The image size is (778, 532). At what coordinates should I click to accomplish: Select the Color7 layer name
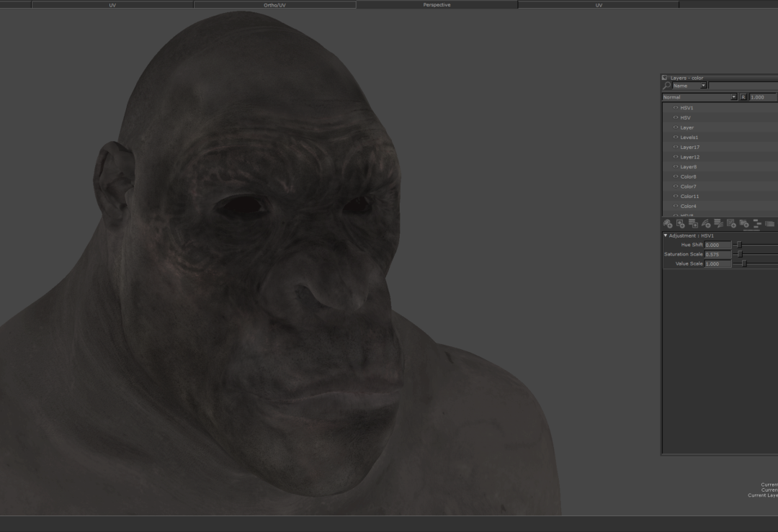click(688, 186)
